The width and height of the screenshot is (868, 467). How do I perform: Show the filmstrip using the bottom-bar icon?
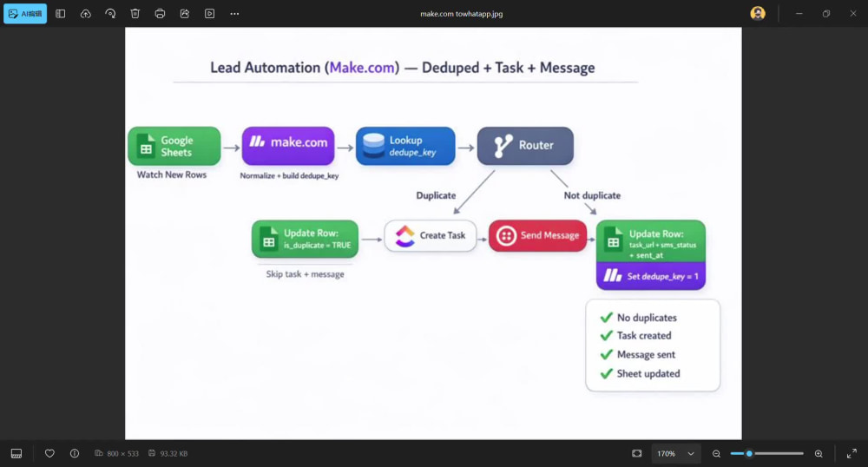click(x=16, y=454)
